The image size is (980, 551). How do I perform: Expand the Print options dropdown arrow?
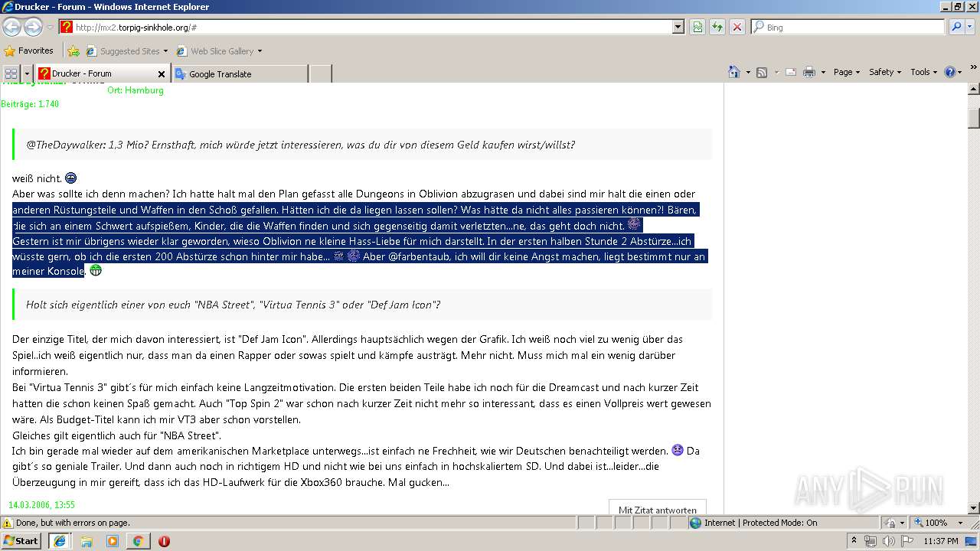823,73
